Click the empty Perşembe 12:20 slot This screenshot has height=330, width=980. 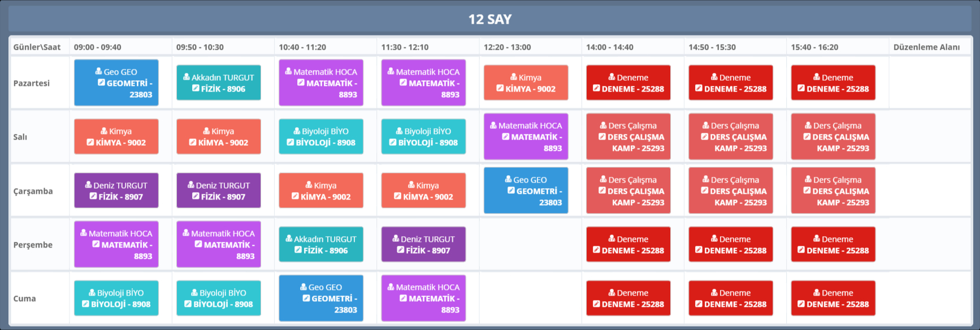pyautogui.click(x=530, y=245)
